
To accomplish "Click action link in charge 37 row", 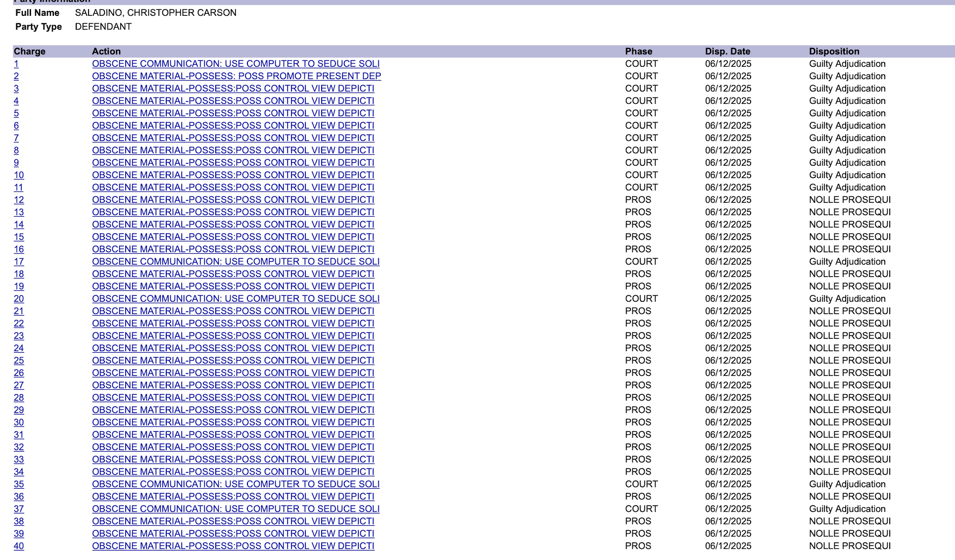I will click(x=236, y=509).
